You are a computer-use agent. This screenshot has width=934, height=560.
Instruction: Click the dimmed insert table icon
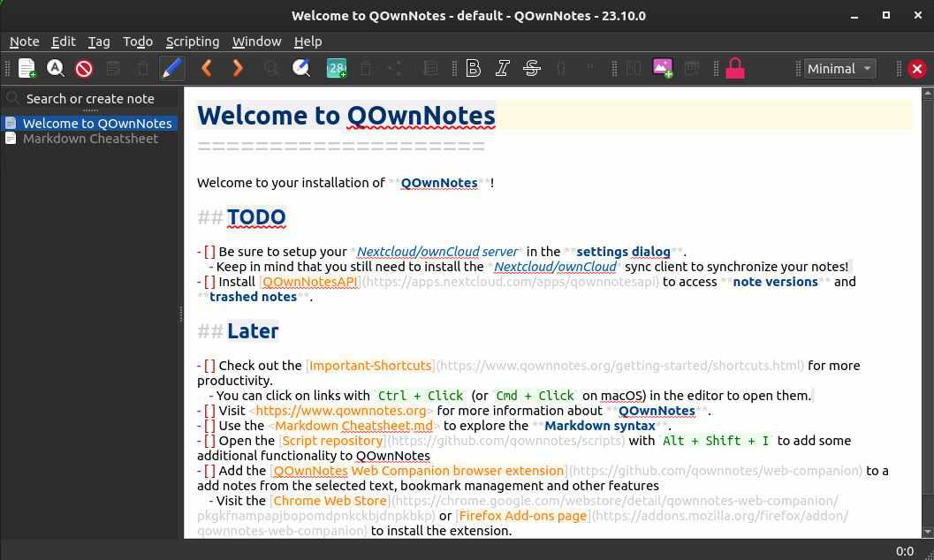coord(692,68)
